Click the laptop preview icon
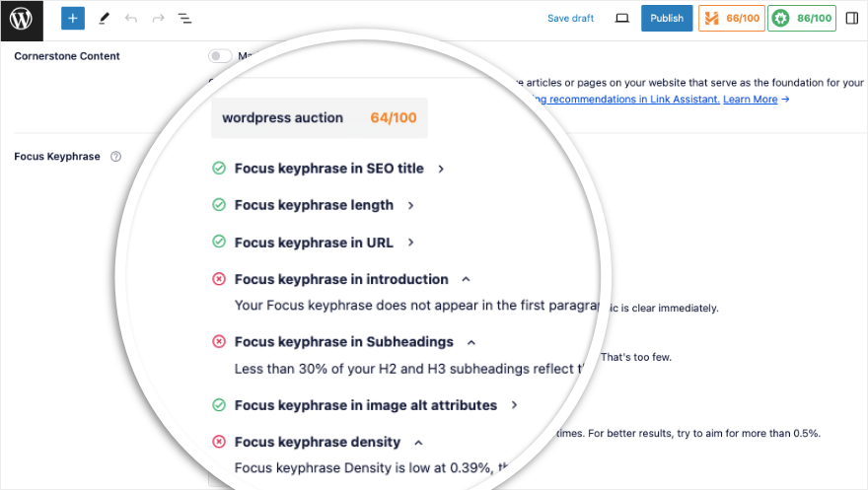The image size is (868, 490). [x=622, y=19]
